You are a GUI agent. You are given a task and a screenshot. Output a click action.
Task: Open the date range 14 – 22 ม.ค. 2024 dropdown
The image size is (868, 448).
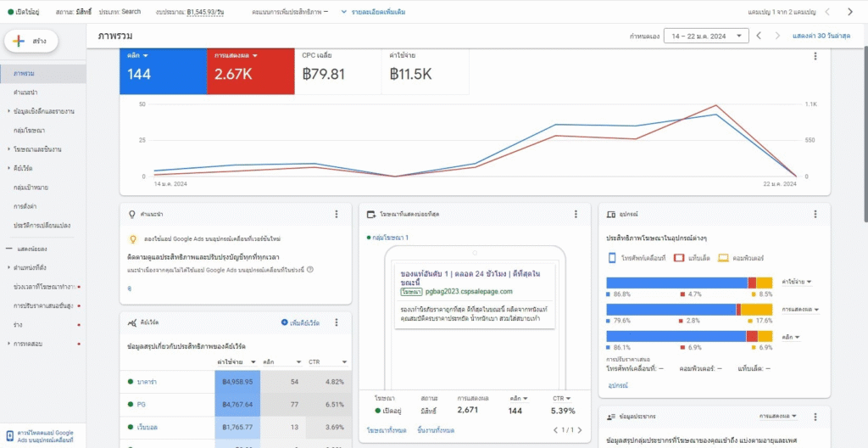coord(705,36)
